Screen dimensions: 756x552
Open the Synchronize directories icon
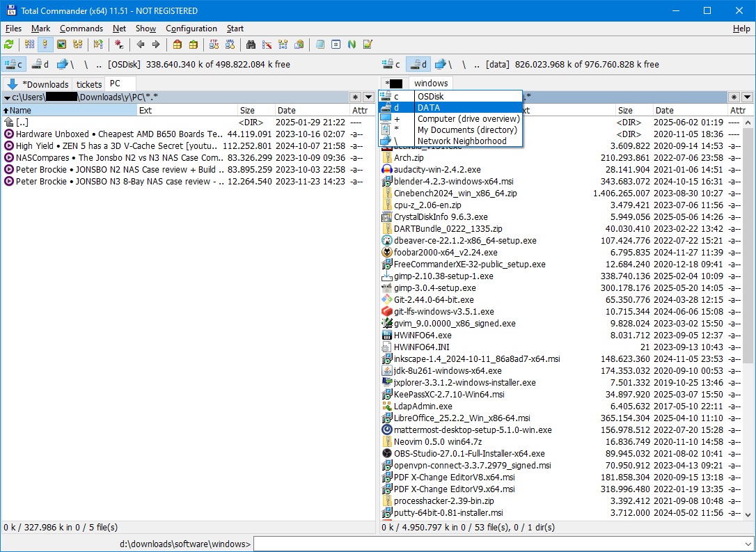pyautogui.click(x=283, y=45)
